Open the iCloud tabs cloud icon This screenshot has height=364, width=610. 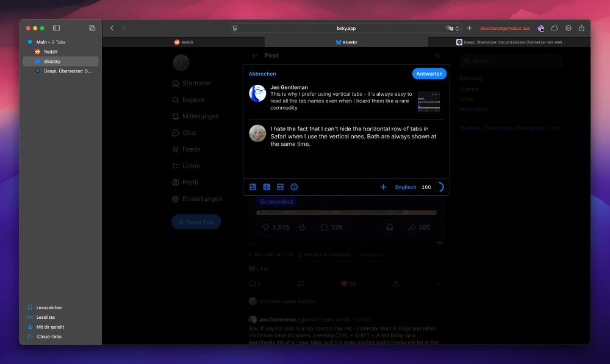[x=554, y=28]
